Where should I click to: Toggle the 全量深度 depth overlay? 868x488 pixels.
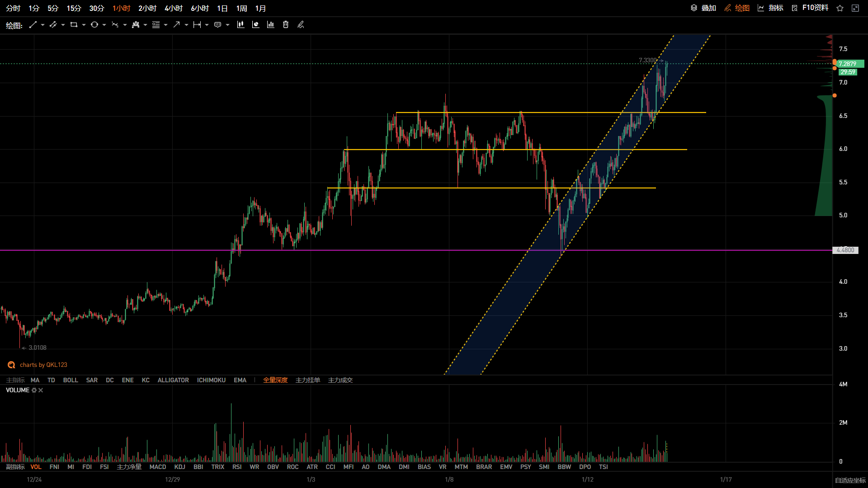tap(275, 380)
